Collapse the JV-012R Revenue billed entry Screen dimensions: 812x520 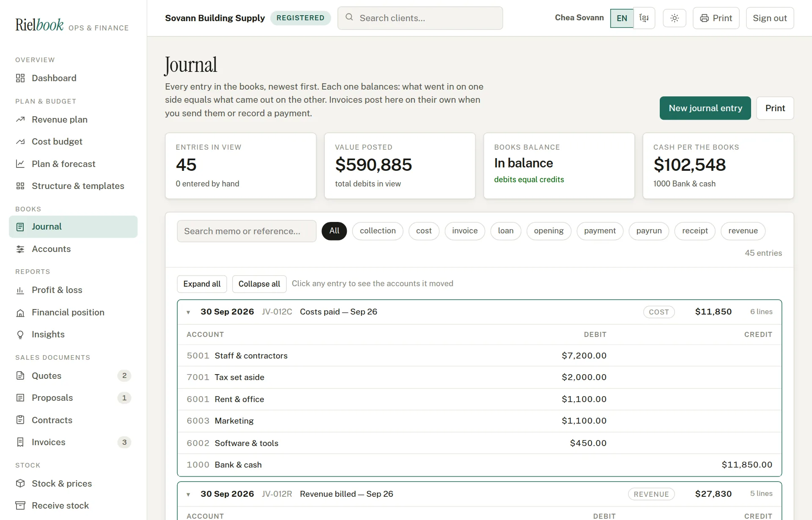click(x=479, y=494)
